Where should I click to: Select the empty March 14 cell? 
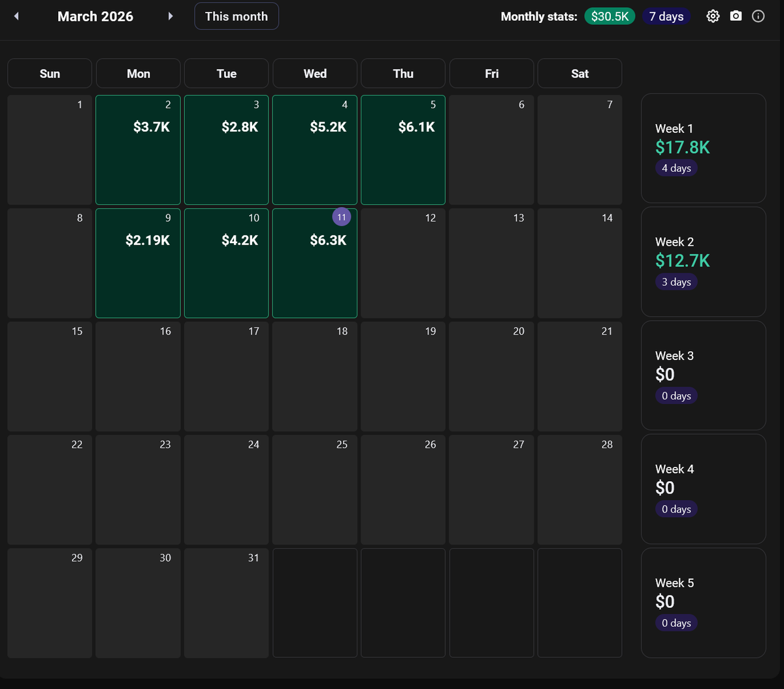(580, 263)
